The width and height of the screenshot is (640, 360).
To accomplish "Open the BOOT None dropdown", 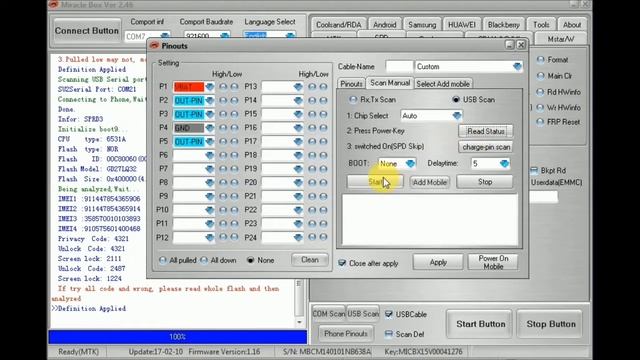I will tap(410, 164).
